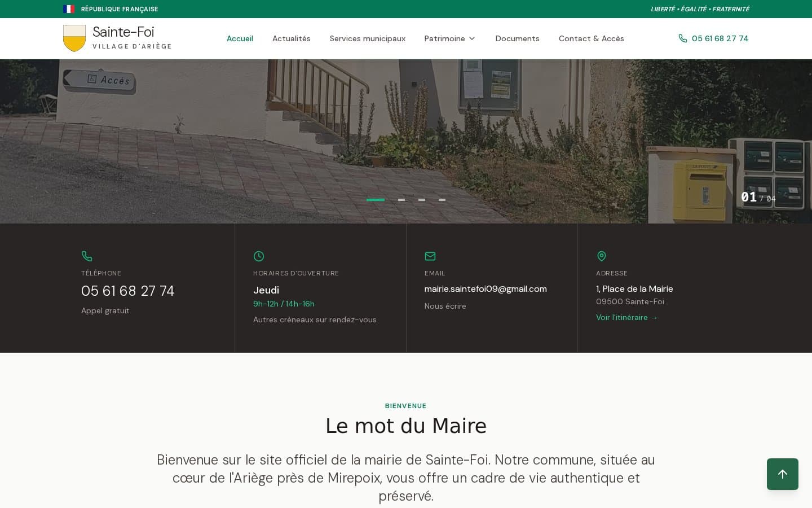Click the BIENVENUE label
Screen dimensions: 812x508
pyautogui.click(x=406, y=406)
